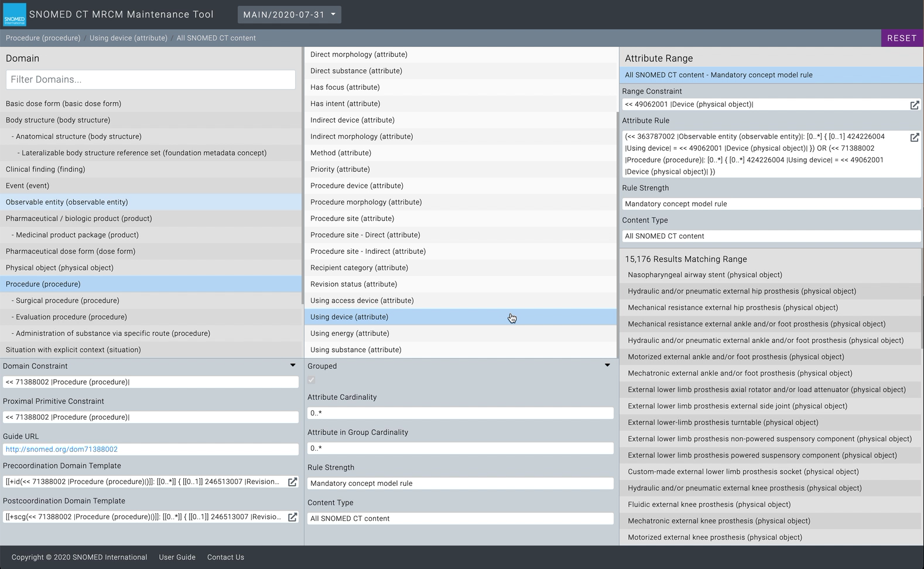Open Postcoordination Domain Template popup icon
Image resolution: width=924 pixels, height=569 pixels.
tap(292, 517)
